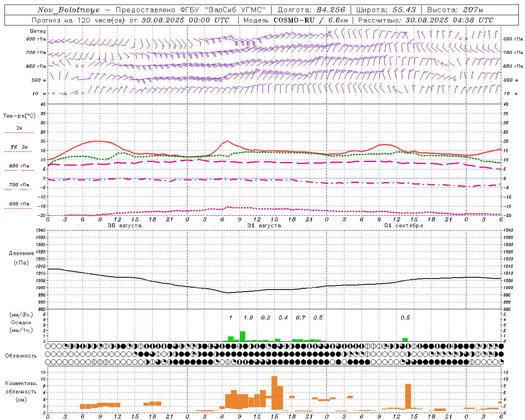Click the 30 августа date label
Screen dimensions: 525x420
point(125,226)
